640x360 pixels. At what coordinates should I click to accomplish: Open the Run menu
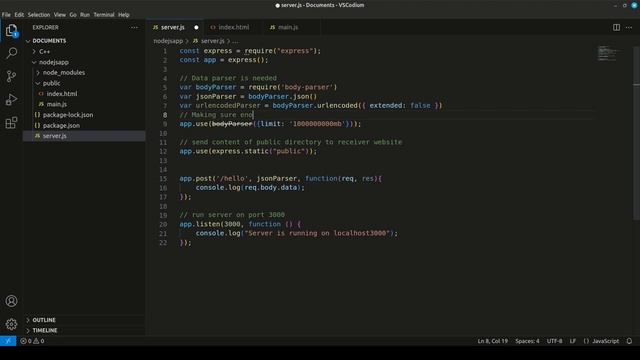point(85,15)
